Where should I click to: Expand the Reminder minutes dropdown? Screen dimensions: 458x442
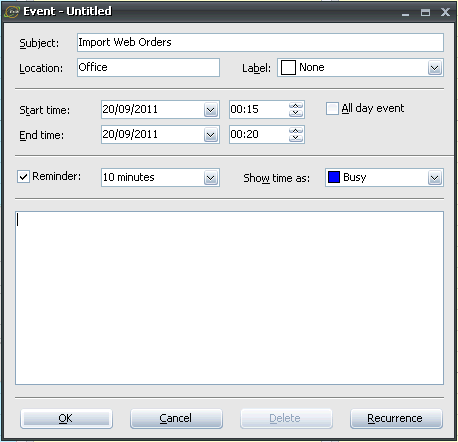[211, 178]
